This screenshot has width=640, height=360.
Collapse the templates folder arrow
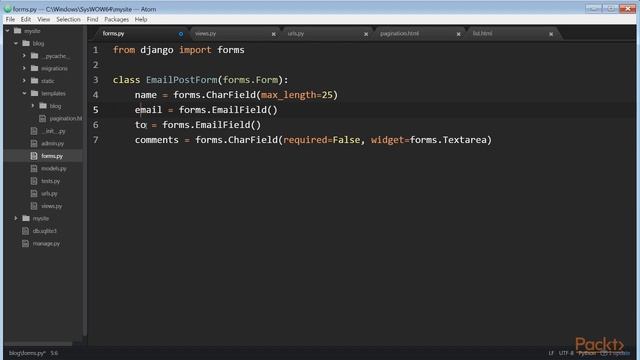24,93
